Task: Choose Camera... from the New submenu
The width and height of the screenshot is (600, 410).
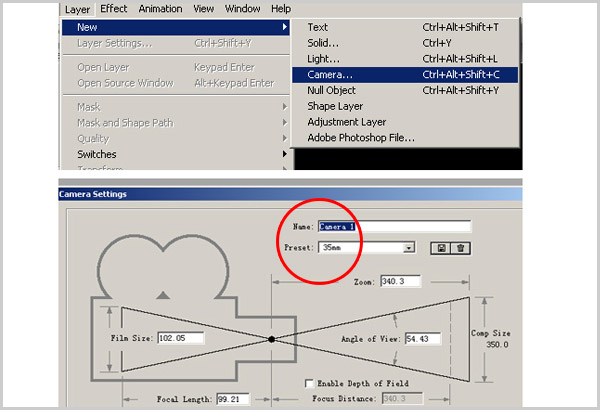Action: click(x=405, y=75)
